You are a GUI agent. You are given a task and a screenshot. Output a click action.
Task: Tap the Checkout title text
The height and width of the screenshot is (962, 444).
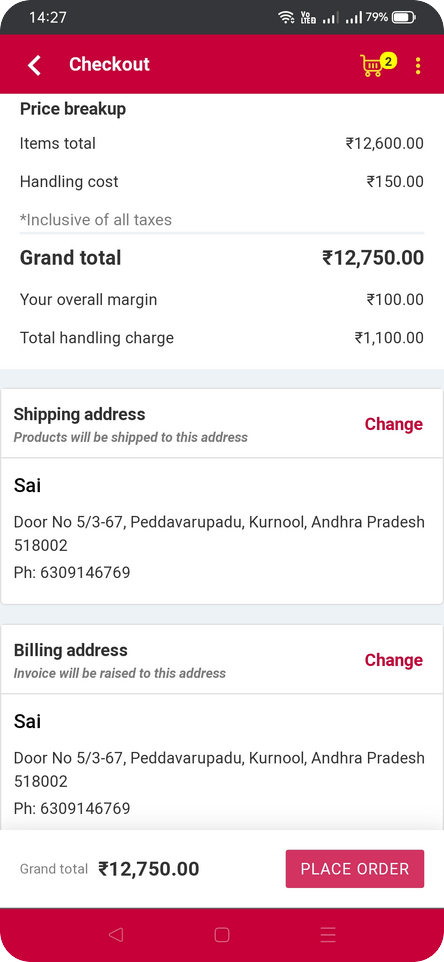tap(109, 64)
